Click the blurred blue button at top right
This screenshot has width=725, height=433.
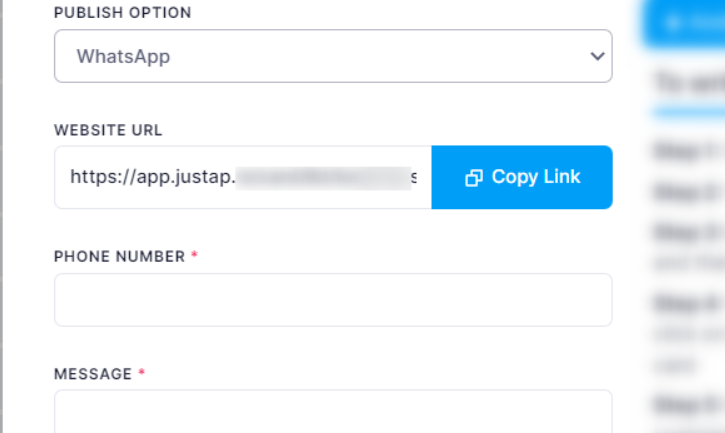(685, 22)
